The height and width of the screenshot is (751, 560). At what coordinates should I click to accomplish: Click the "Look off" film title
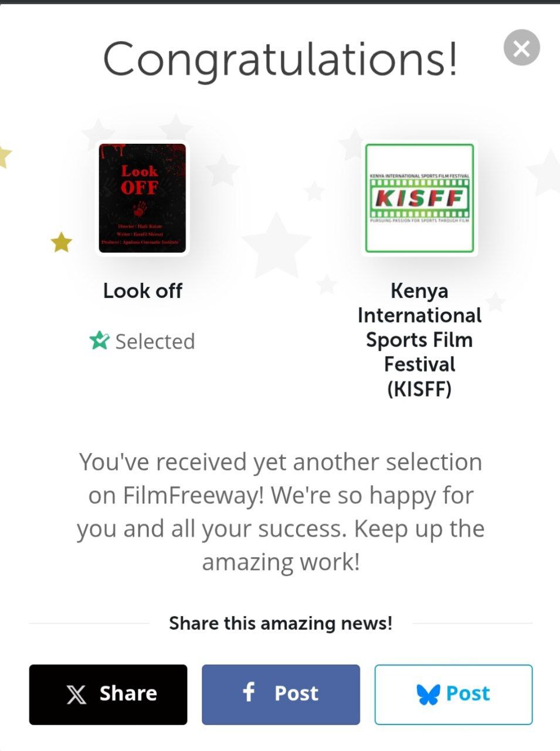pos(142,291)
